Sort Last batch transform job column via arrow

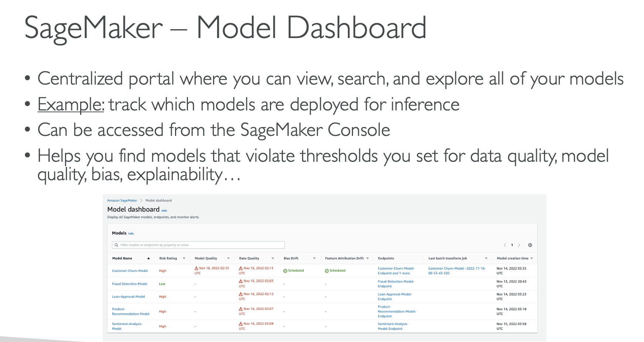pyautogui.click(x=486, y=258)
